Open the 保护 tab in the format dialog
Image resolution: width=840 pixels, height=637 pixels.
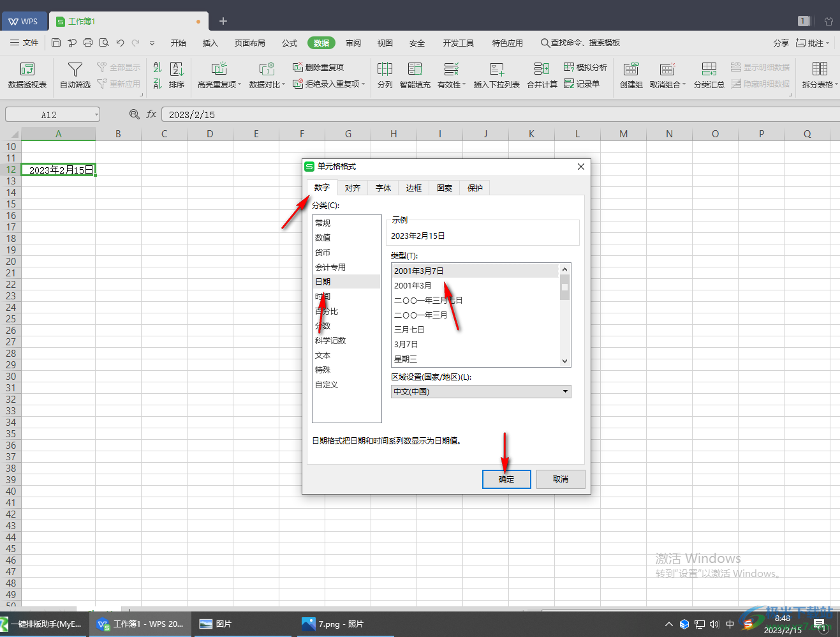point(475,188)
